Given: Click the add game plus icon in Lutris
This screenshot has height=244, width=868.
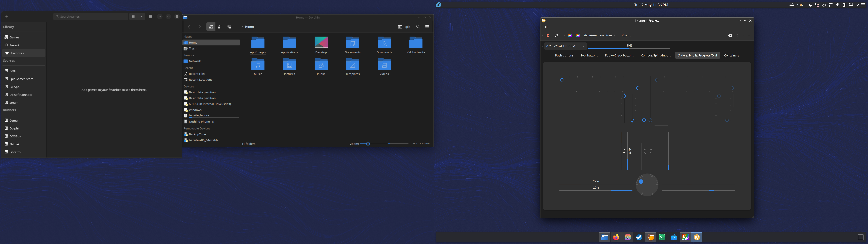Looking at the screenshot, I should 7,16.
